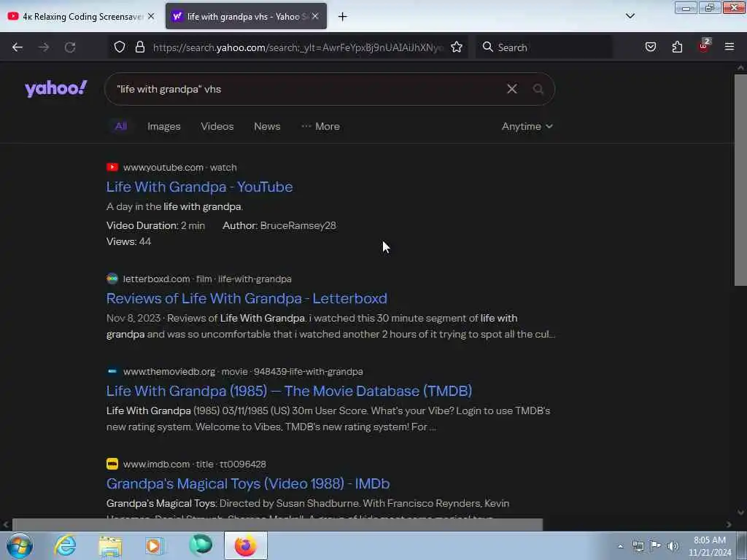Click the Firefox icon in the taskbar
The height and width of the screenshot is (560, 747).
[x=245, y=545]
